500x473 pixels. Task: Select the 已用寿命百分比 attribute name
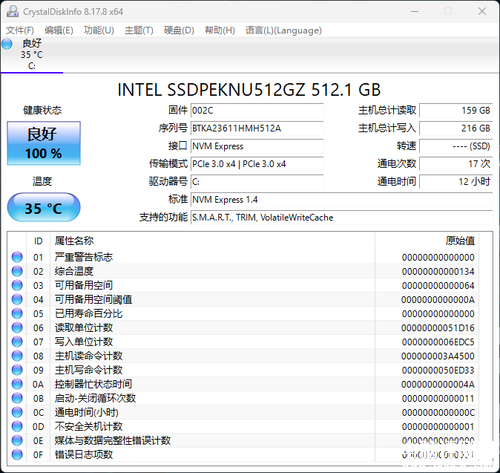89,314
